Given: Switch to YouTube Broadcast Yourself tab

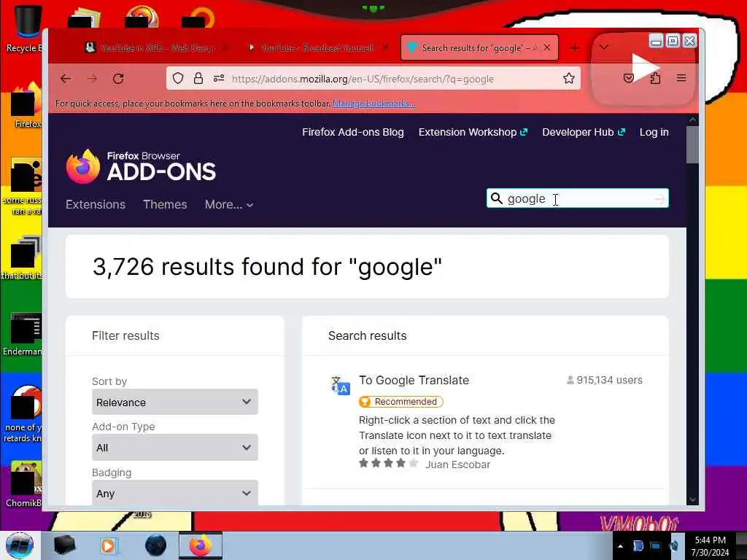Looking at the screenshot, I should [x=318, y=47].
